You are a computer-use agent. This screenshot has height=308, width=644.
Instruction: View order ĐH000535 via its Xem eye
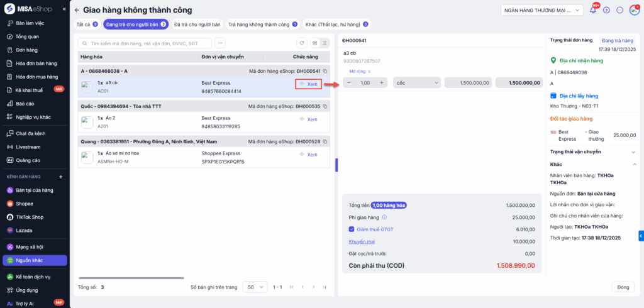point(308,119)
